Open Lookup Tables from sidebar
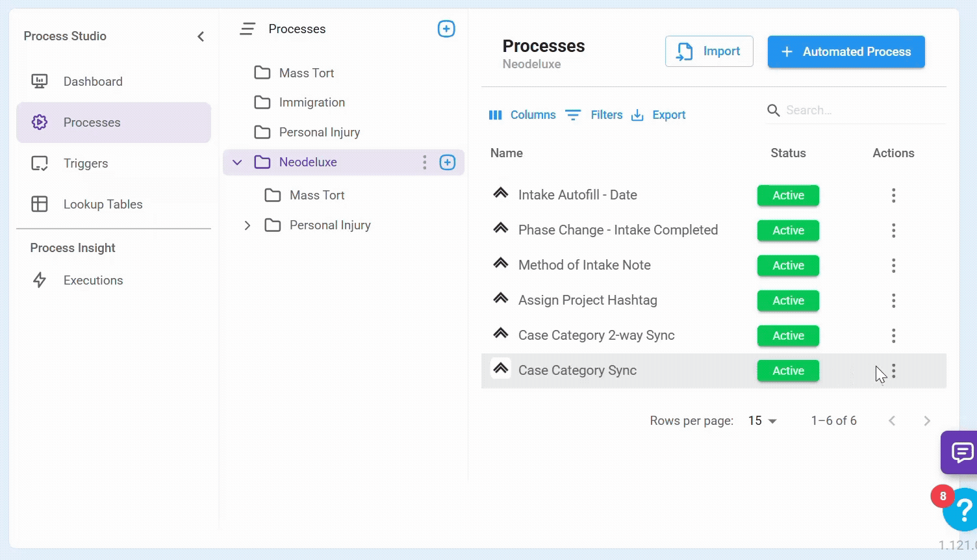Screen dimensions: 977x560 click(x=103, y=205)
